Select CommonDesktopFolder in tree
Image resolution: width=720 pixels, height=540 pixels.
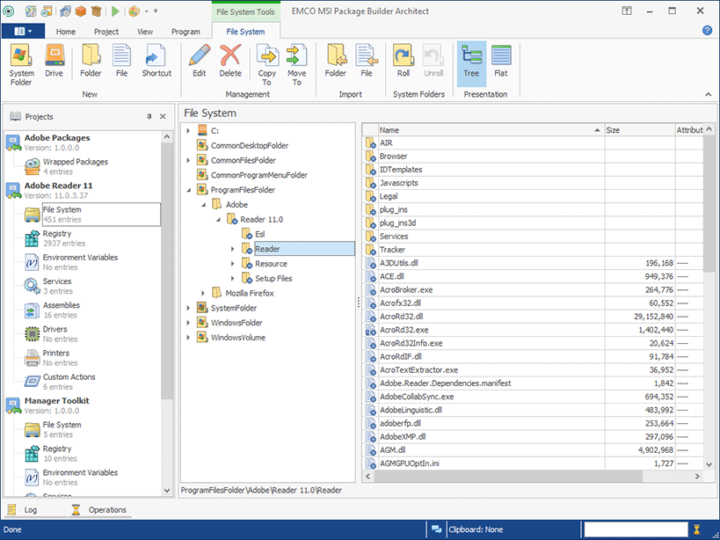click(249, 146)
